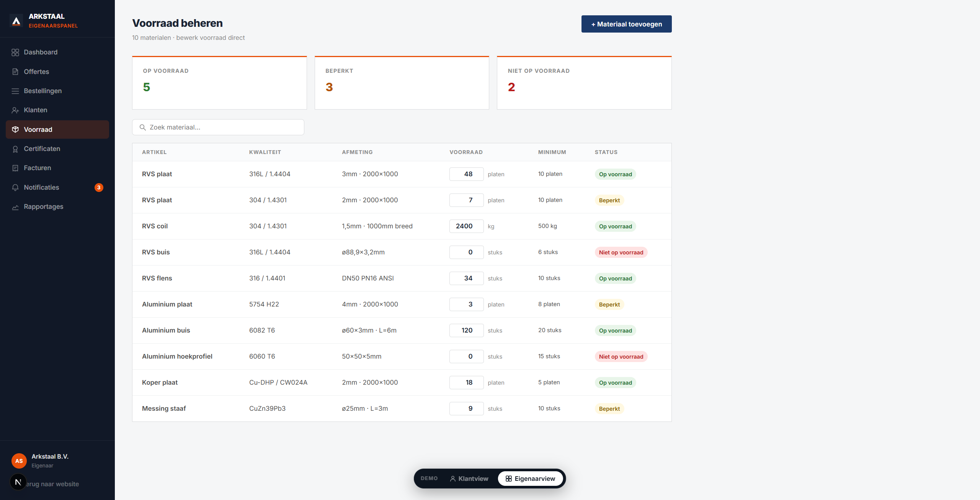Activate the Eigenaarview mode
The width and height of the screenshot is (980, 500).
coord(531,479)
